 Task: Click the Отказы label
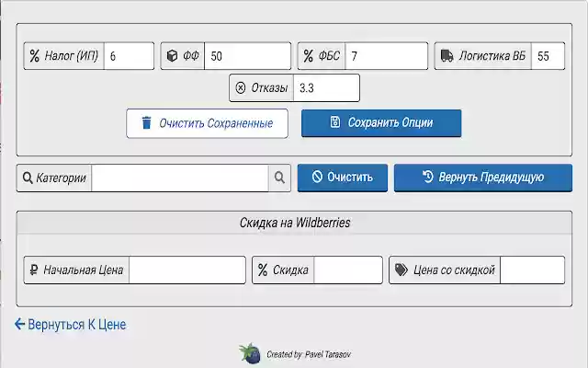(269, 88)
